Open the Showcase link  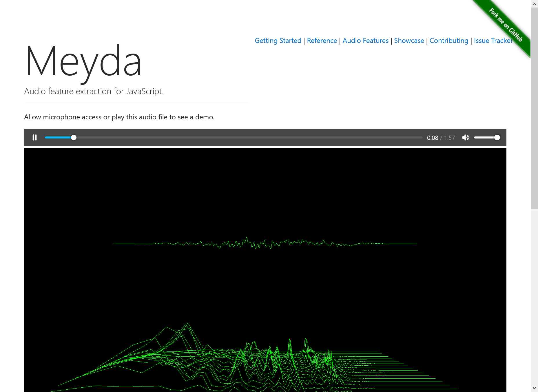[x=409, y=41]
